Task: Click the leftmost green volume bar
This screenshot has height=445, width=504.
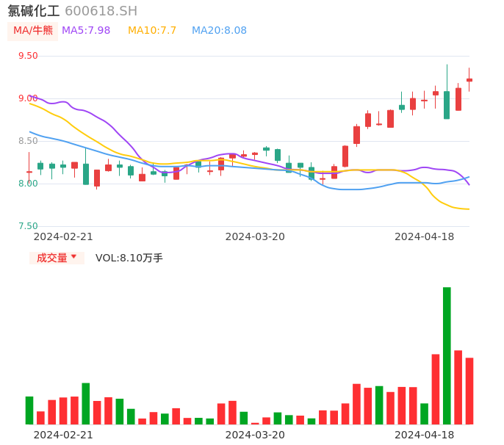Action: click(29, 410)
